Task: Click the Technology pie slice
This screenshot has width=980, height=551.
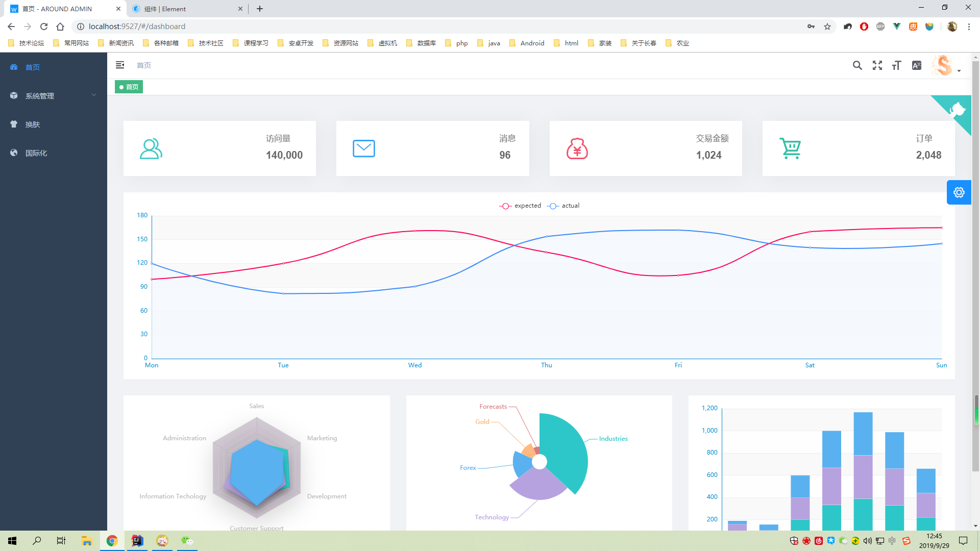Action: click(x=538, y=485)
